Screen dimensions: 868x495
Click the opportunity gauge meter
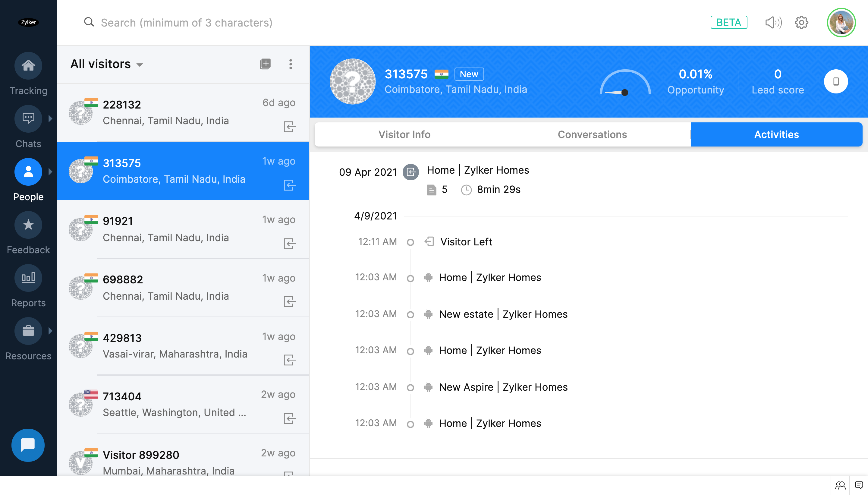(625, 83)
